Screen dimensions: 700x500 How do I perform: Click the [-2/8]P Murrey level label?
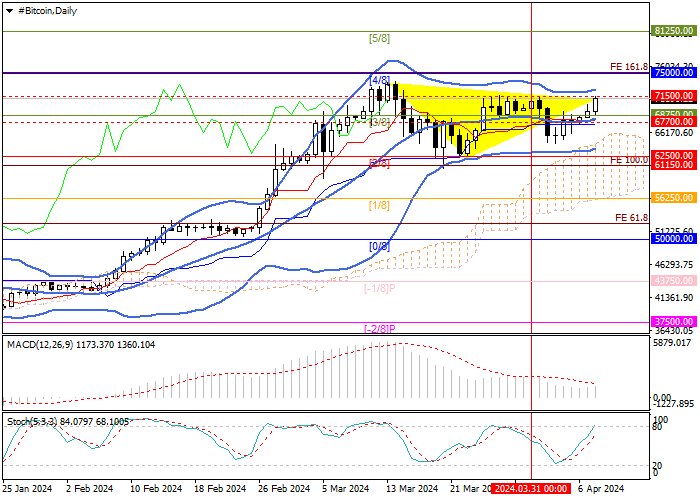pos(380,329)
